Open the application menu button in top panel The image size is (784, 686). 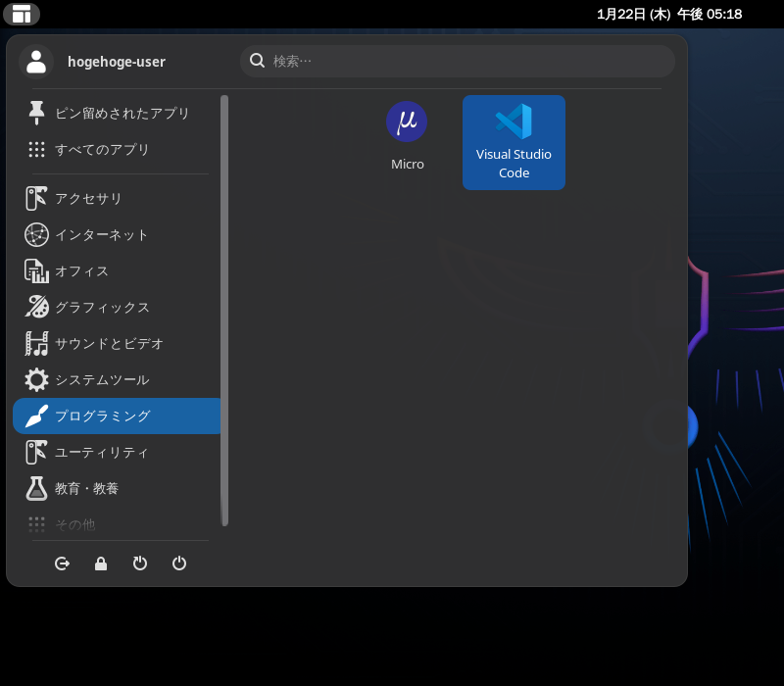(22, 14)
